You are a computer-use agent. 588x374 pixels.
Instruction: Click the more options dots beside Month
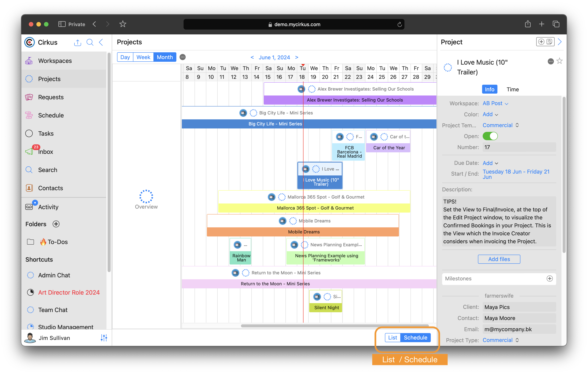[x=182, y=57]
